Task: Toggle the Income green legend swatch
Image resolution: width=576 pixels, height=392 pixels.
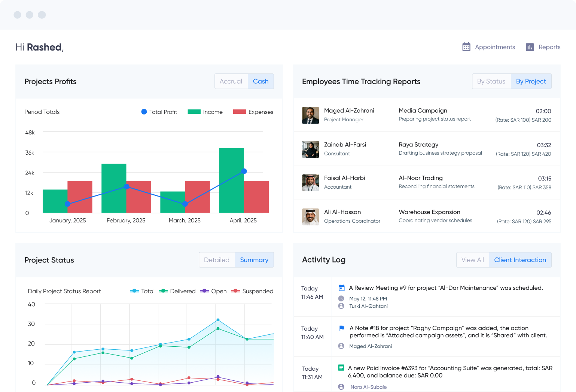Action: pos(194,112)
